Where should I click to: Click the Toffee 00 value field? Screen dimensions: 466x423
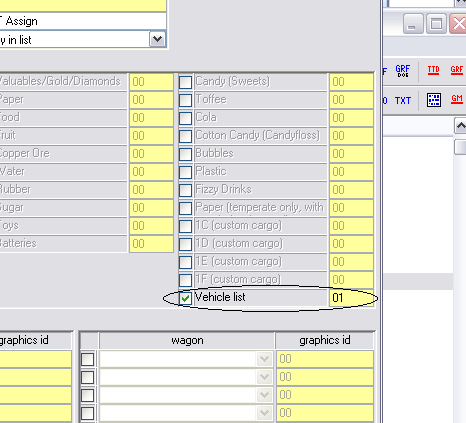pos(351,100)
